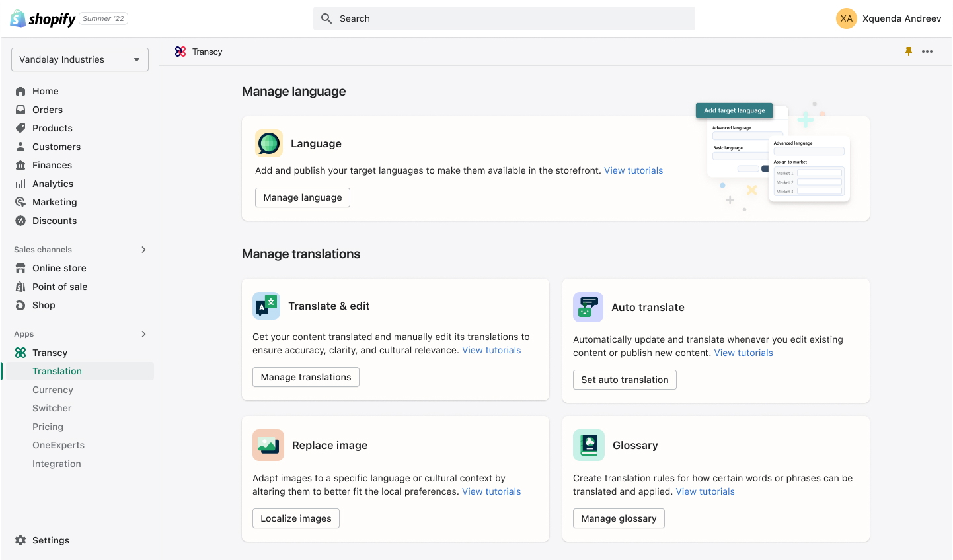Click the Transcy app icon in sidebar
The image size is (953, 560).
pyautogui.click(x=20, y=353)
